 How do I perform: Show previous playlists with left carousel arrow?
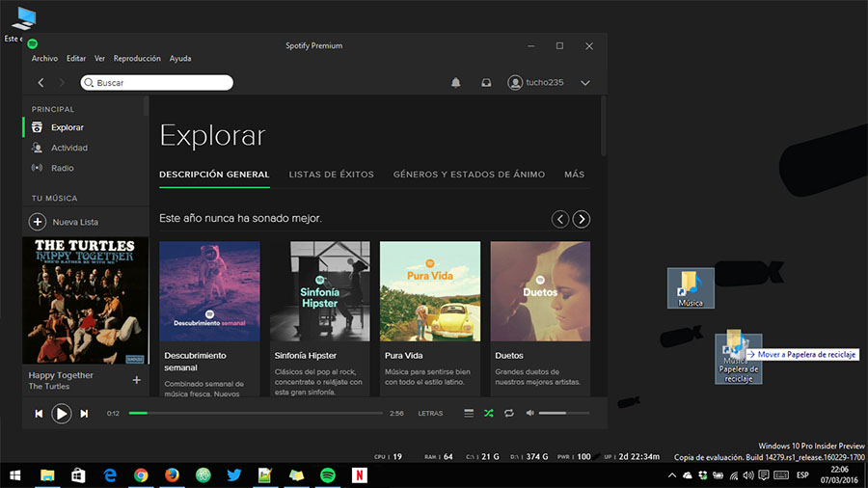[x=560, y=219]
